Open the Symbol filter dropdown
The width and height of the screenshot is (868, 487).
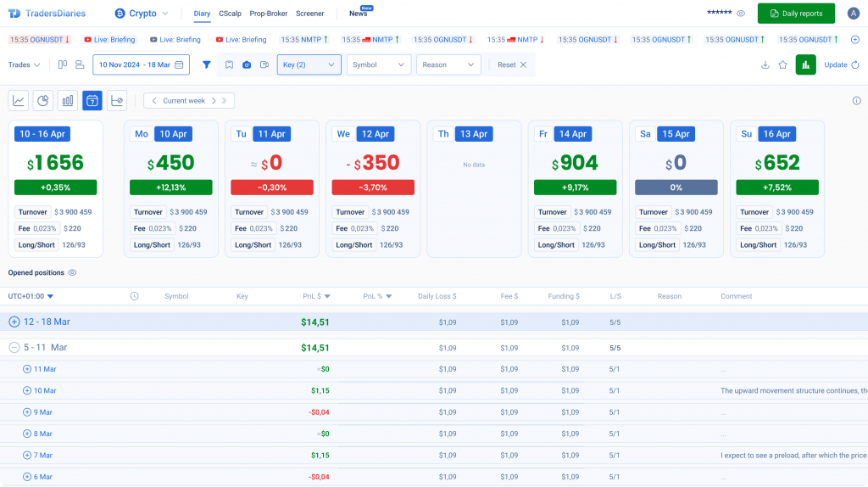tap(378, 64)
